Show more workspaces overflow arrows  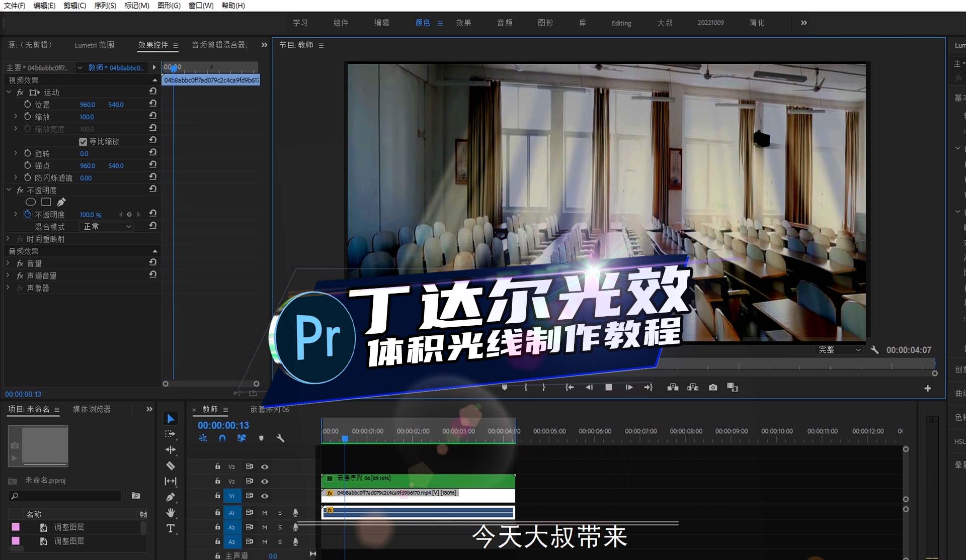804,23
